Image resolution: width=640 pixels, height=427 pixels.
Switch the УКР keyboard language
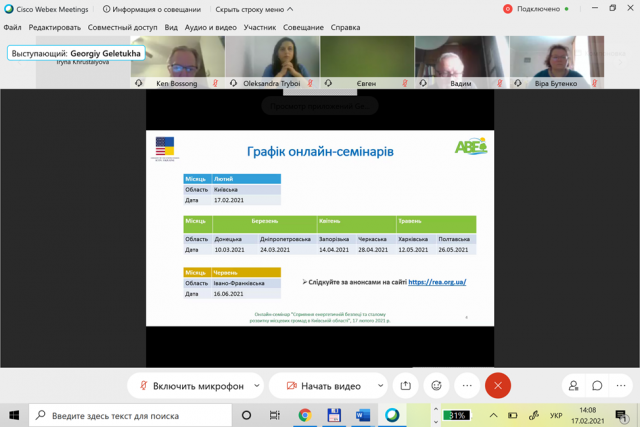point(556,416)
